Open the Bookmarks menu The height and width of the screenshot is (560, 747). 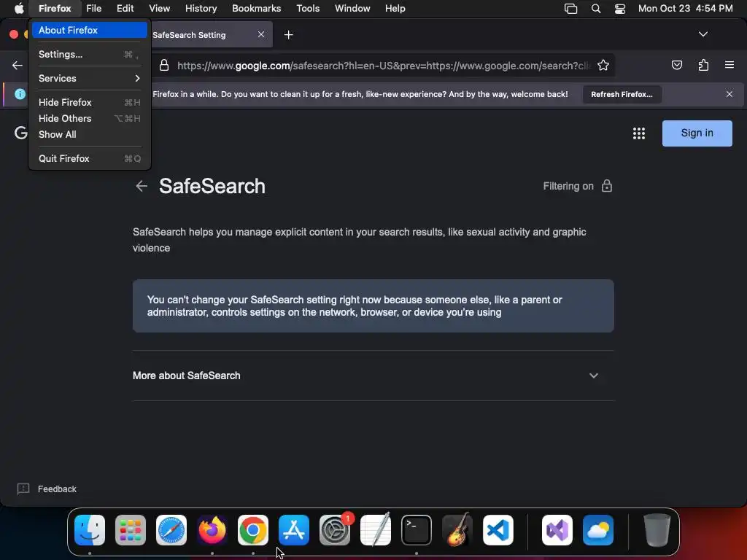pos(256,8)
